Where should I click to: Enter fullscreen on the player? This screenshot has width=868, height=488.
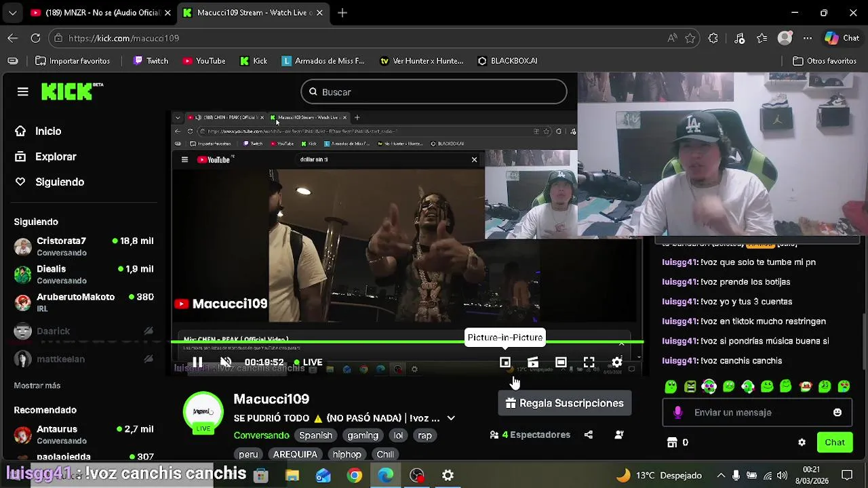tap(589, 363)
